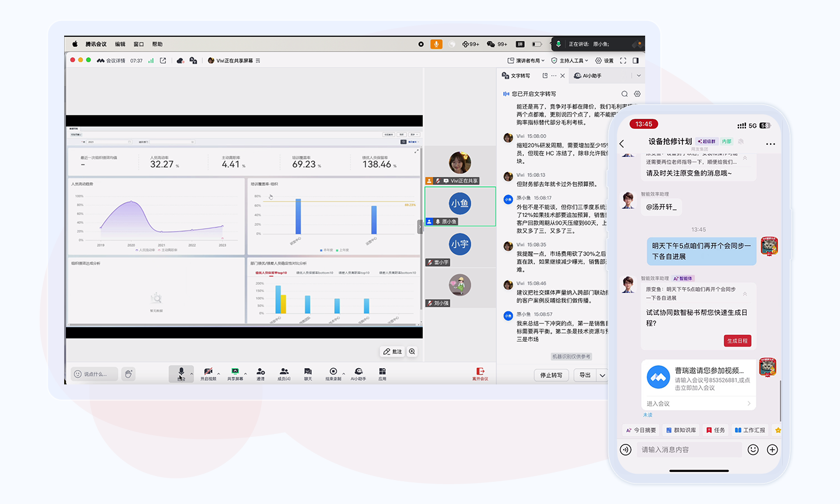Open the 聊天 chat panel icon

coord(308,373)
